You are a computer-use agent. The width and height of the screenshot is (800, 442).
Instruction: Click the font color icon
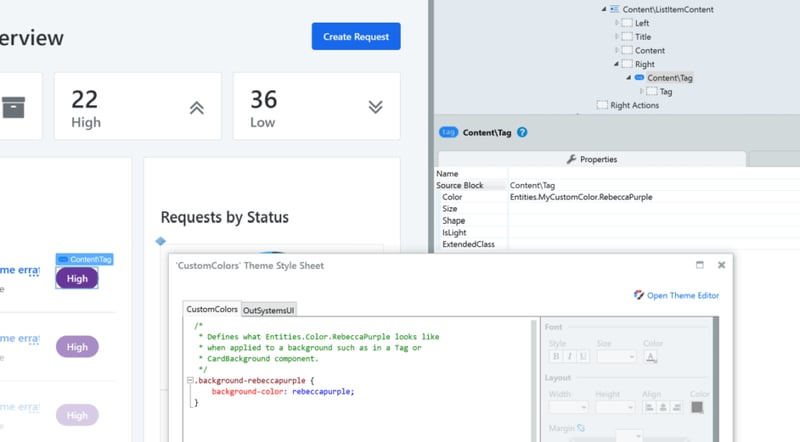(x=651, y=356)
